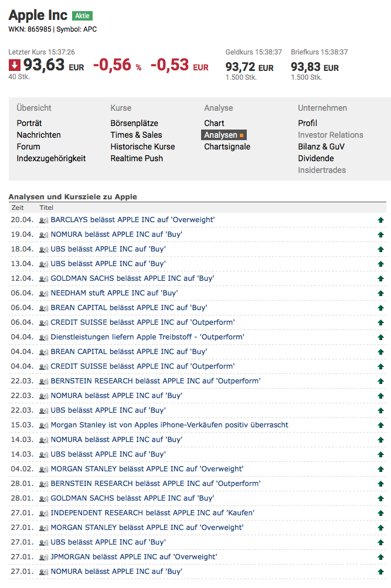Viewport: 391px width, 588px height.
Task: Open Historische Kurse page
Action: point(142,147)
